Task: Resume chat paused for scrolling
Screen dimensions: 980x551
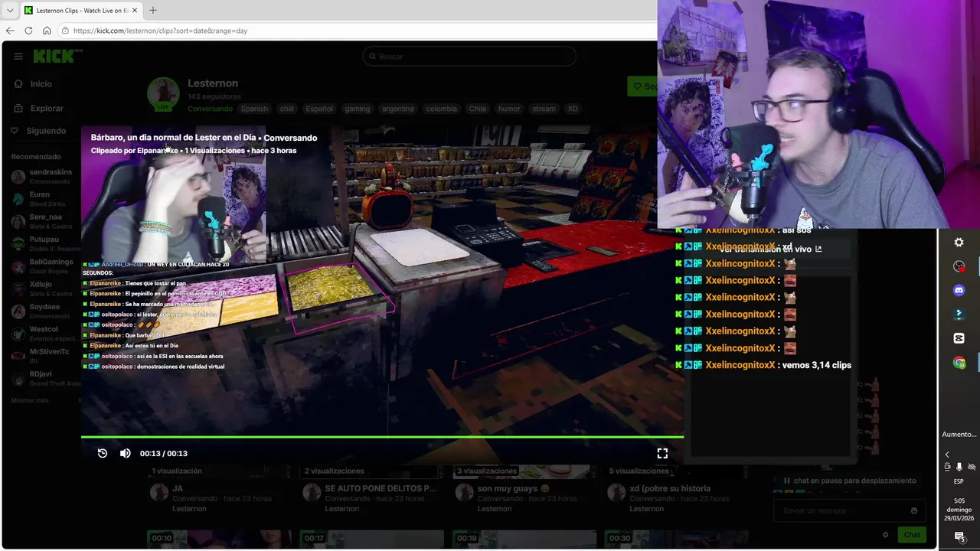Action: (848, 481)
